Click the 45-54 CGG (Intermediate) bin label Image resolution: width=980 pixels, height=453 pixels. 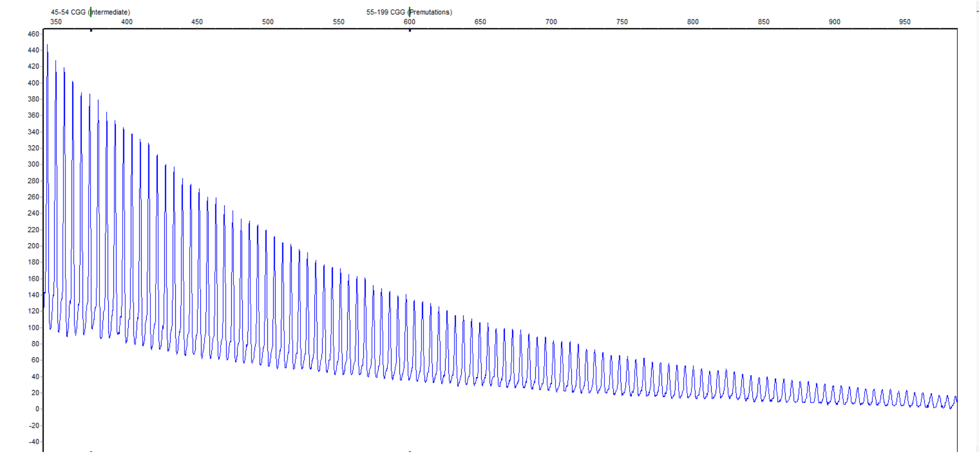pyautogui.click(x=90, y=12)
